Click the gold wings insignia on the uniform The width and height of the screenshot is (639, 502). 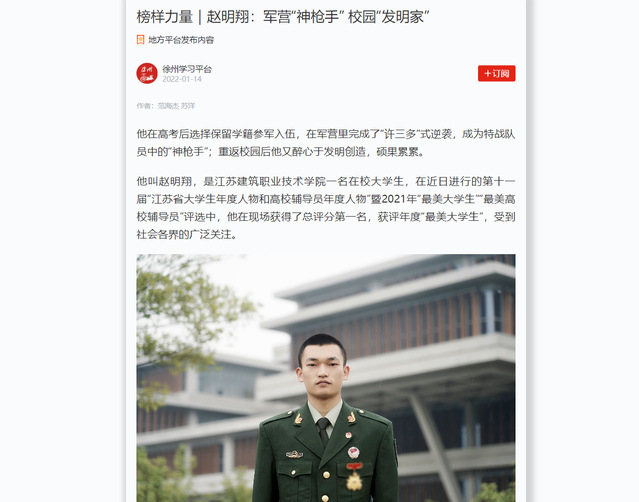coord(294,454)
